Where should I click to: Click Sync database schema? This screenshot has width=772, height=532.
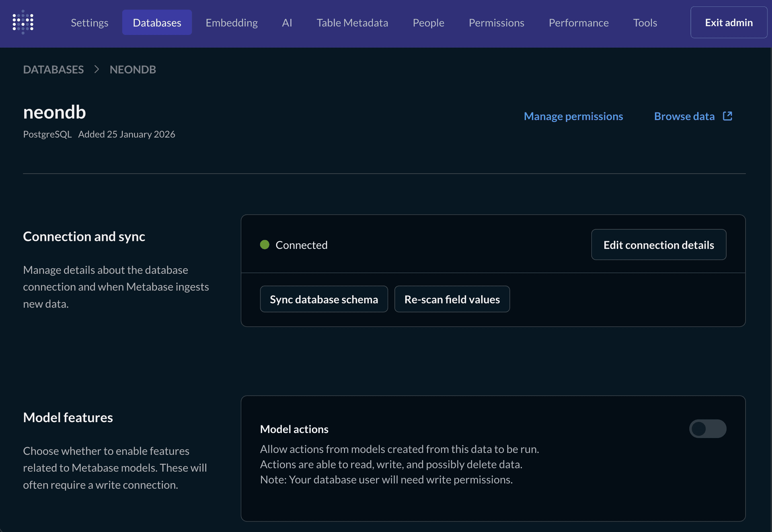[324, 299]
